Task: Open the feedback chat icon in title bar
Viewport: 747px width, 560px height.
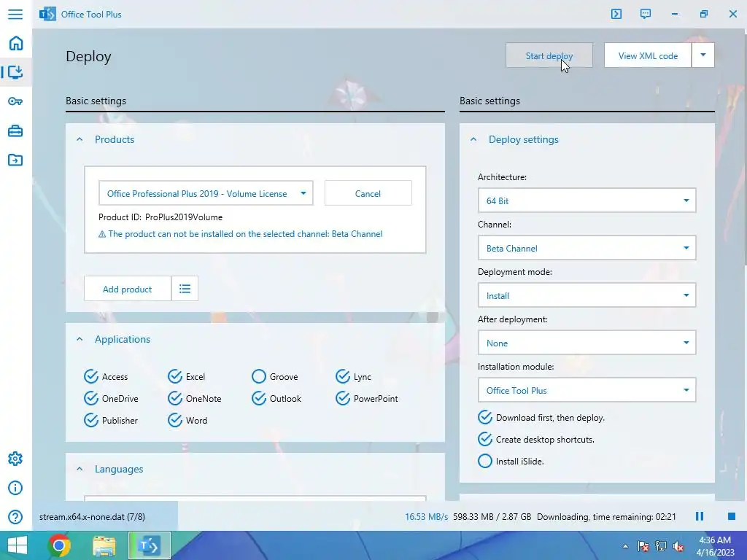Action: click(x=646, y=14)
